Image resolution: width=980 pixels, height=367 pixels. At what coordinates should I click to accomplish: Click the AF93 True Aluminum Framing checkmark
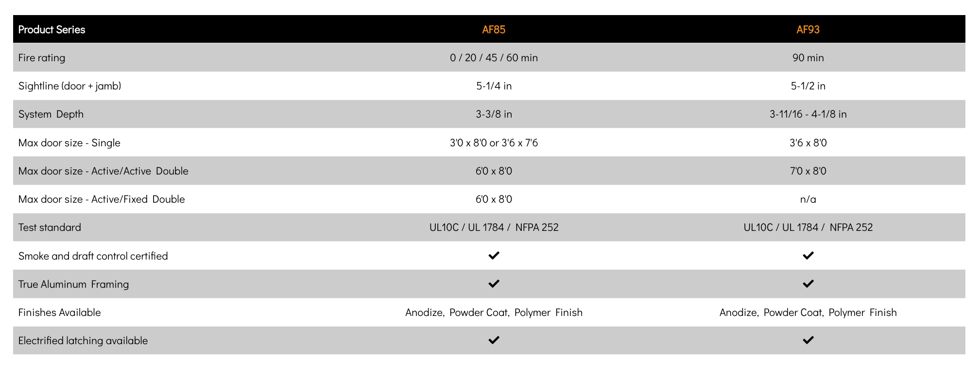(808, 284)
